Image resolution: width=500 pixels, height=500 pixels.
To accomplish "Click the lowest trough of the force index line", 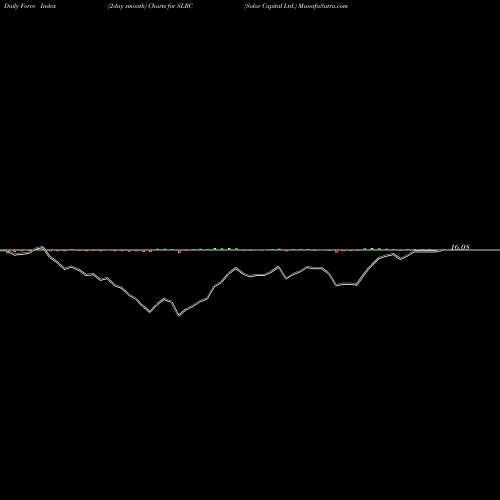I will click(179, 315).
